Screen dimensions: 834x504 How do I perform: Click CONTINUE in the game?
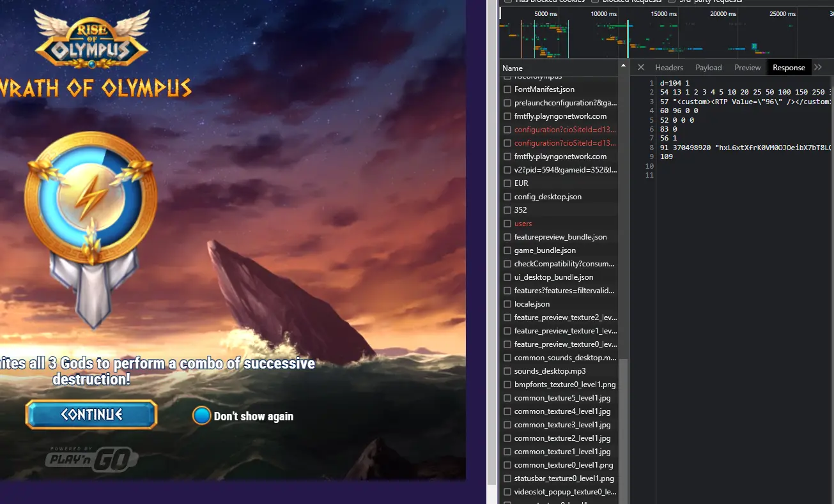click(91, 415)
